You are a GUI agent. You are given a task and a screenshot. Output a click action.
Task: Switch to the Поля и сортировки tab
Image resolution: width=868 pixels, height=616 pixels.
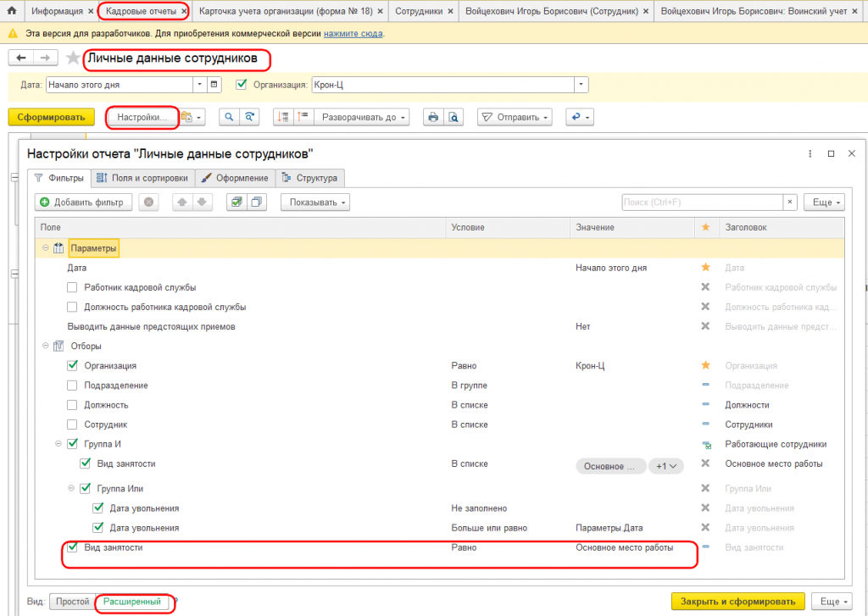point(142,178)
